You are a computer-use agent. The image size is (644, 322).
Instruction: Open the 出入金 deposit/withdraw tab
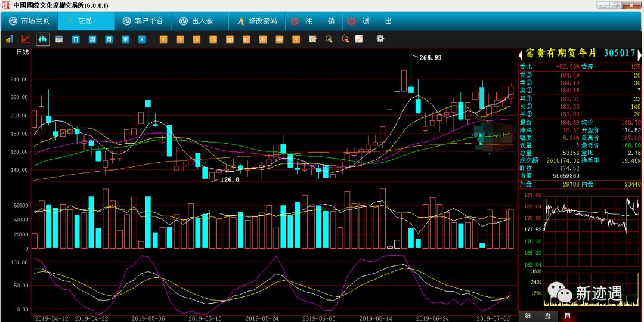200,21
